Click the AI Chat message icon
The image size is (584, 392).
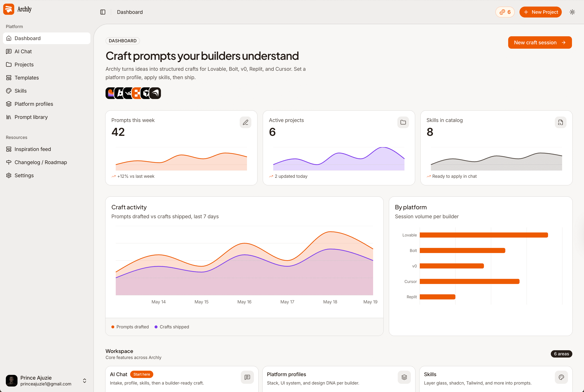(x=9, y=51)
